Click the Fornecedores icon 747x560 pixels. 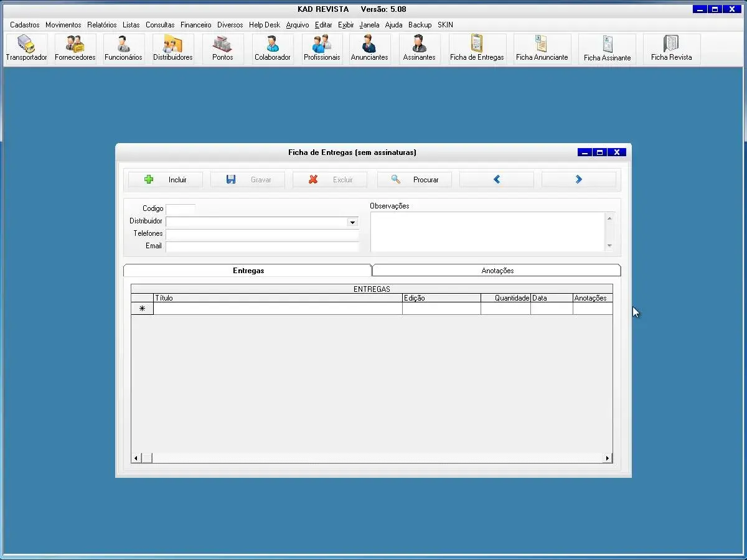coord(75,49)
